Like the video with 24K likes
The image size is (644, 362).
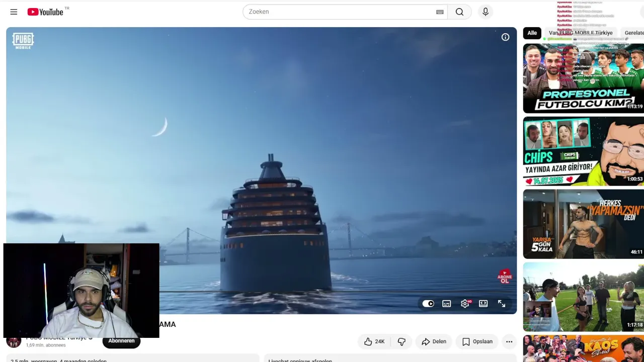coord(374,342)
